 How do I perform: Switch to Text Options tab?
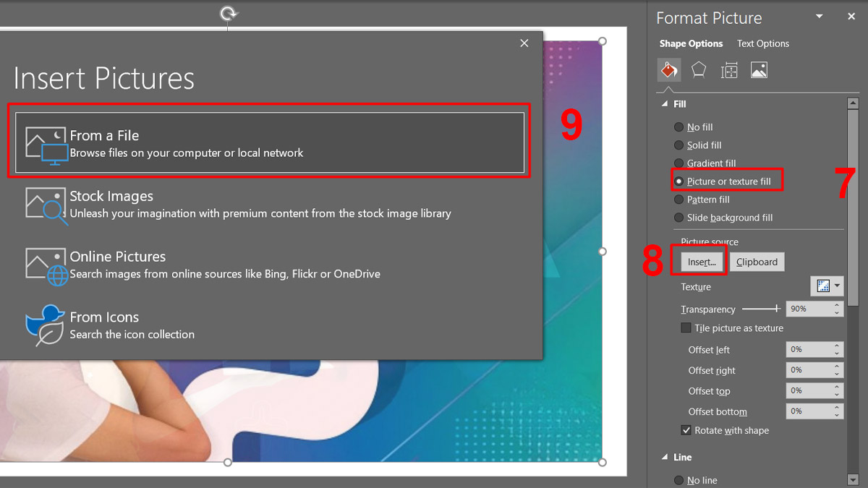click(762, 43)
